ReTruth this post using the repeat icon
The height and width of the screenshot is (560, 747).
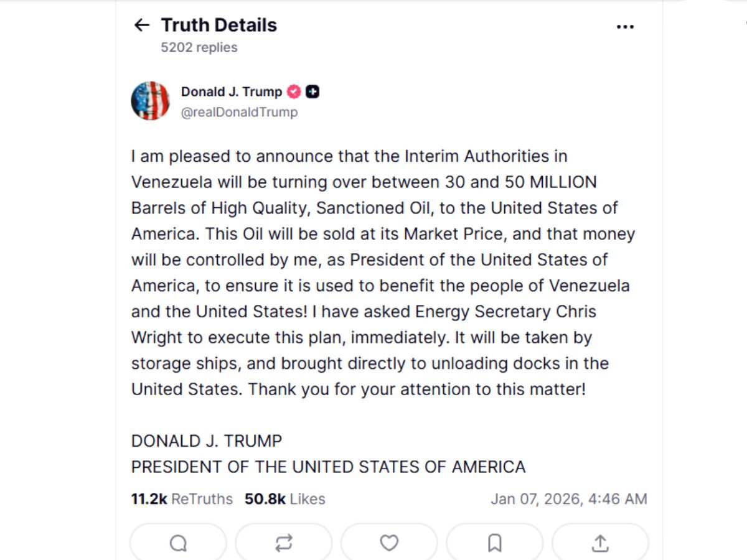(x=284, y=543)
